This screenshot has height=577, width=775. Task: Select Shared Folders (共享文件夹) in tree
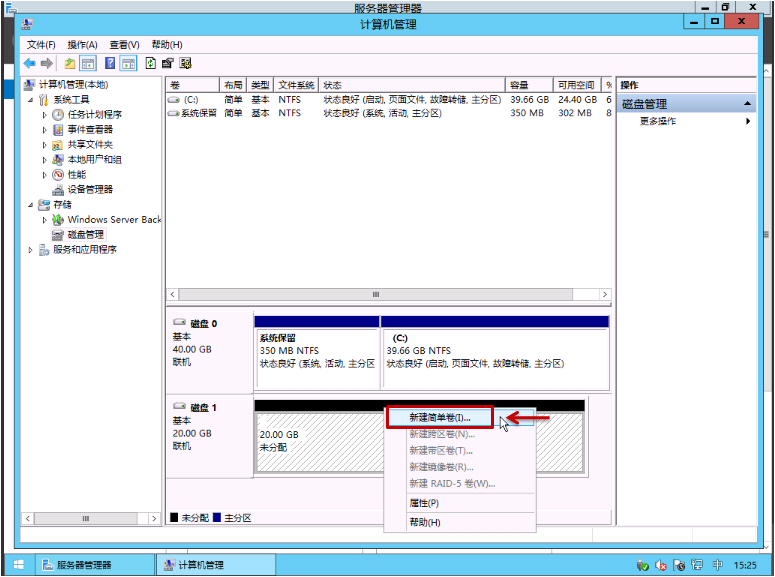tap(90, 144)
